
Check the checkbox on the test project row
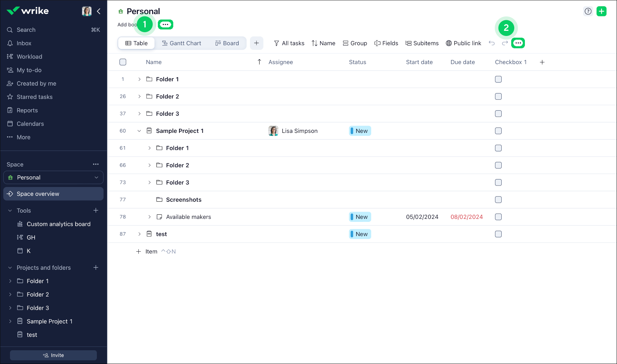(498, 234)
